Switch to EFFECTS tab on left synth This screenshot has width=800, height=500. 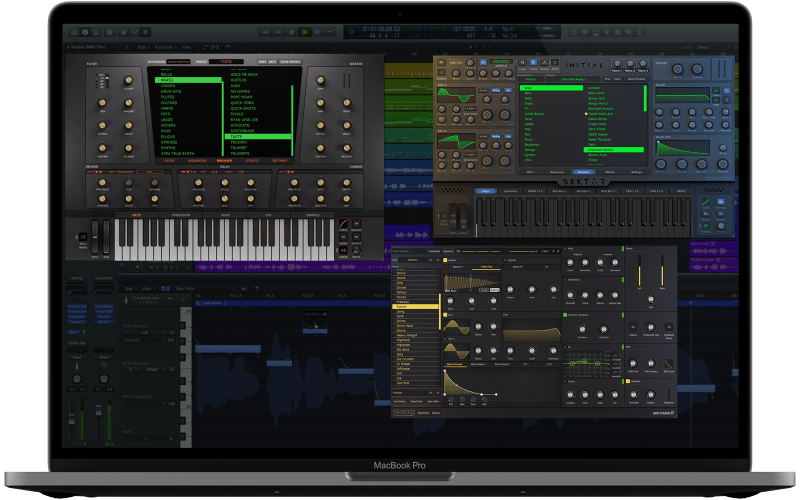pos(252,161)
